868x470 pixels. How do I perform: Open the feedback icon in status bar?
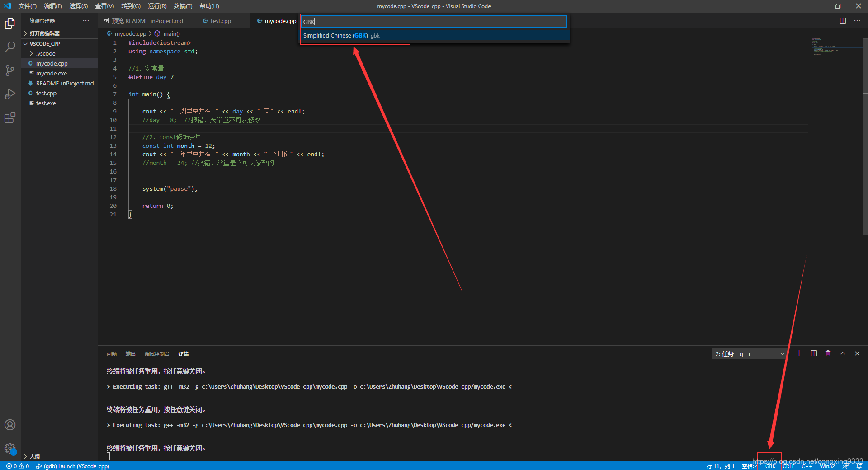[845, 466]
